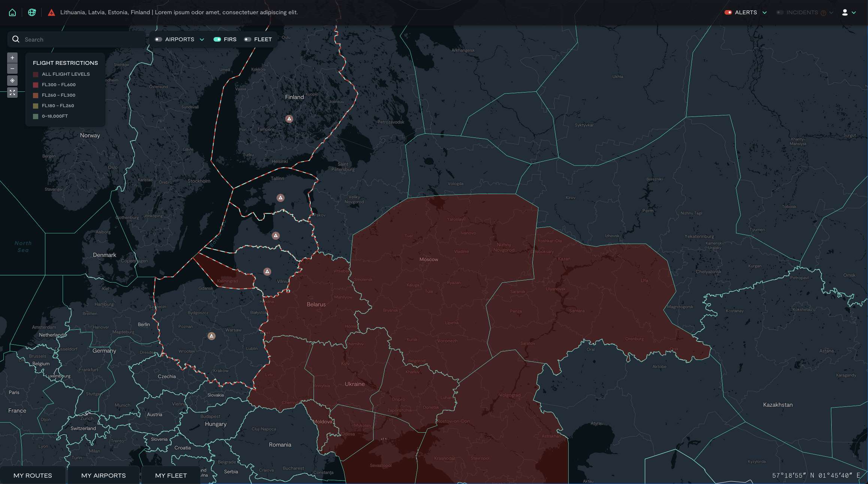Click the fullscreen expand icon

tap(12, 92)
